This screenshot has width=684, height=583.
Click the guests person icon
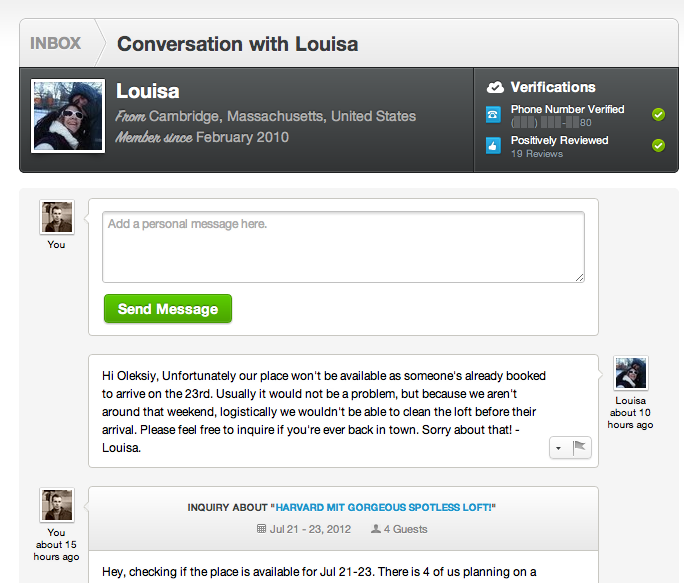pyautogui.click(x=375, y=528)
